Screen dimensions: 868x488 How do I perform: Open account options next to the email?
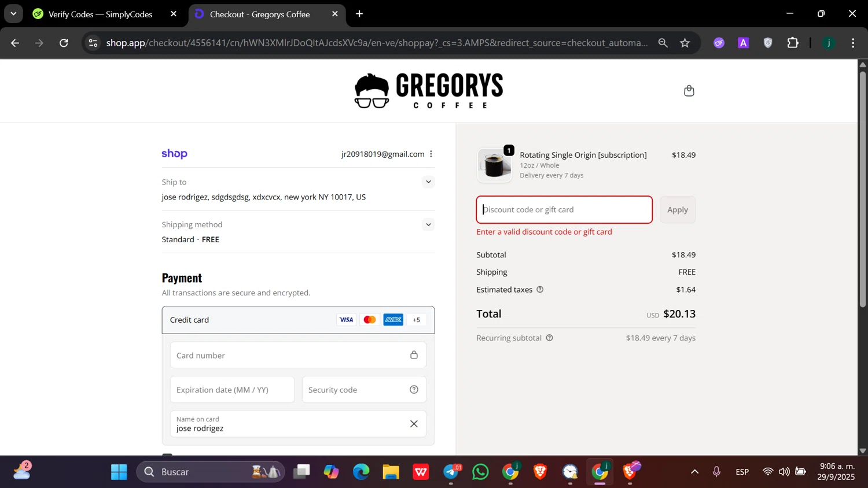click(x=431, y=154)
